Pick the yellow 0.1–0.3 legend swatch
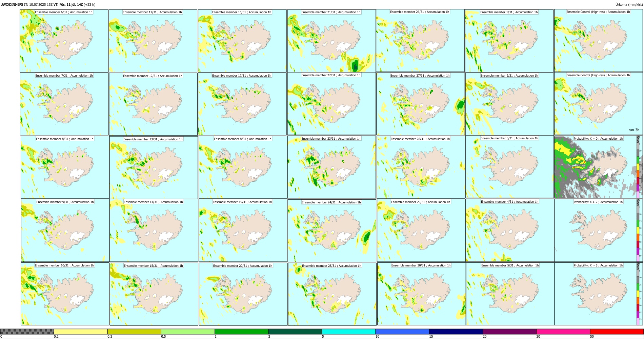644x339 pixels. pyautogui.click(x=81, y=332)
